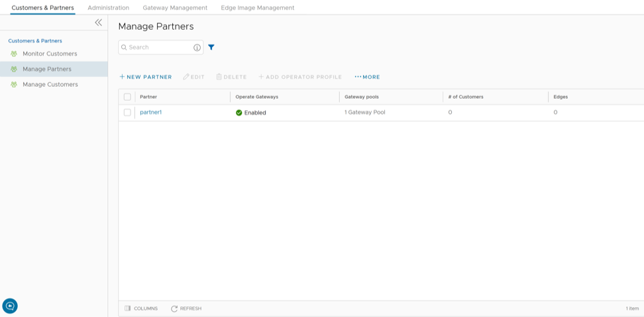Click the search info icon
The width and height of the screenshot is (644, 317).
(x=197, y=48)
